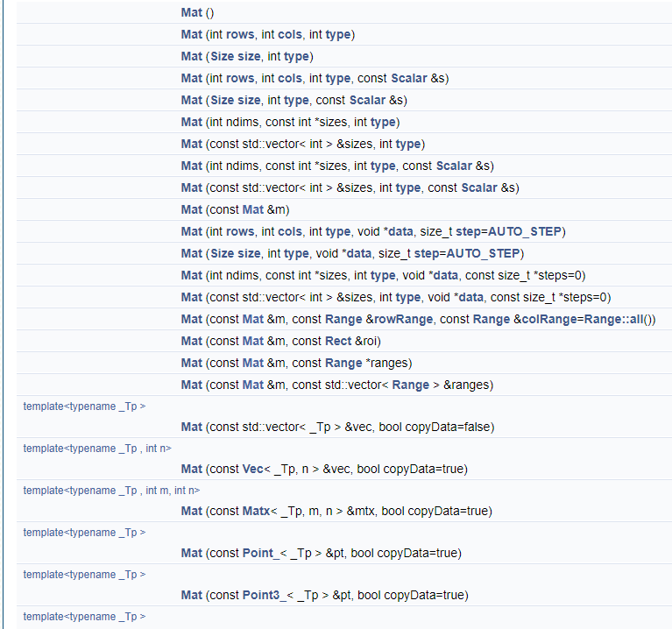Open Mat link in the (Size size, int type, const Scalar &s) row
This screenshot has width=672, height=629.
[191, 100]
